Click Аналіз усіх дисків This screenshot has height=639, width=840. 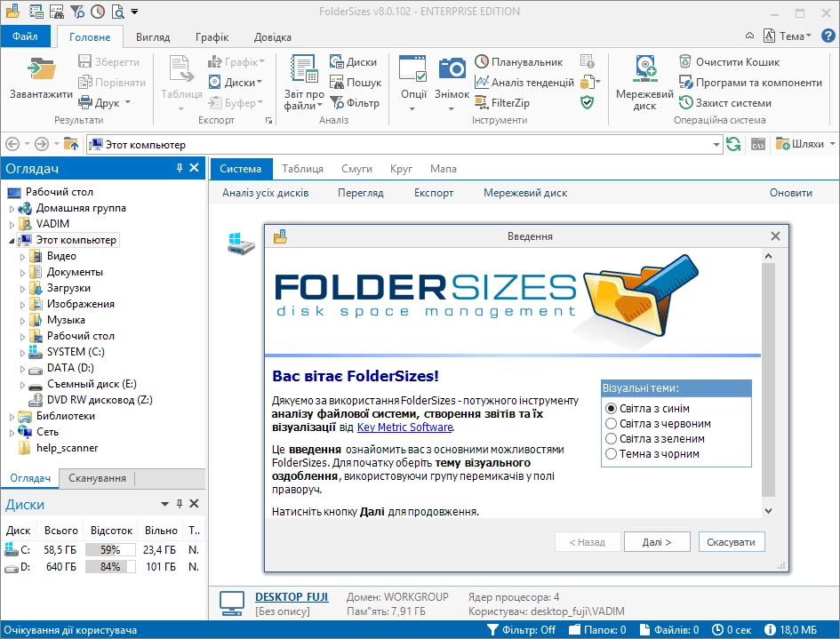pyautogui.click(x=265, y=193)
